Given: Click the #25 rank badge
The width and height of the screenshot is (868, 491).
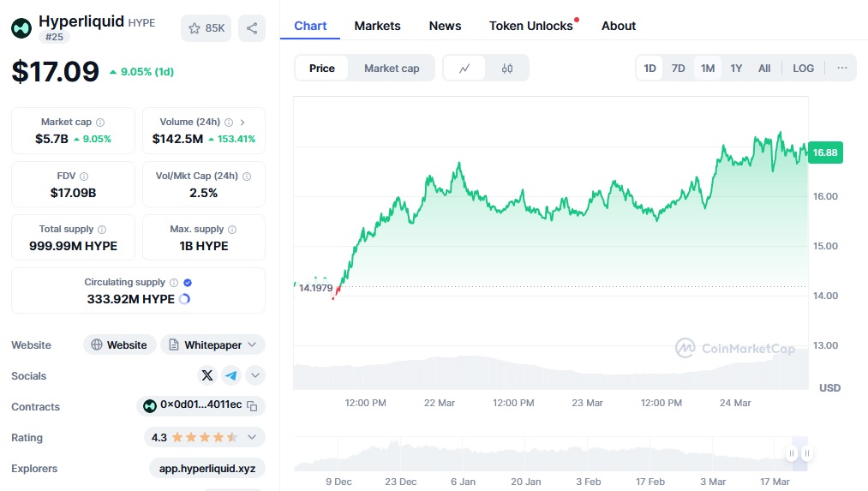Looking at the screenshot, I should [54, 37].
